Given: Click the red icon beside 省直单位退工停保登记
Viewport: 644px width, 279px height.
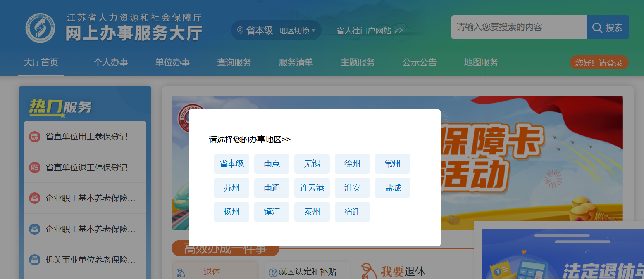Looking at the screenshot, I should coord(35,168).
